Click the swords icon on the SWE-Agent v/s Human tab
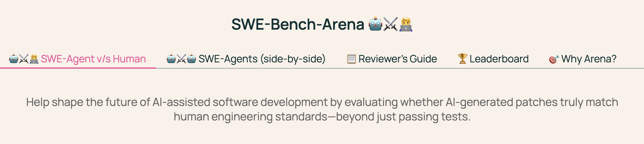This screenshot has height=144, width=644. click(x=24, y=59)
